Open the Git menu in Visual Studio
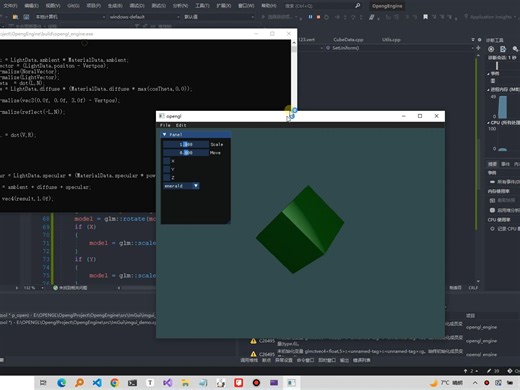Screen dimensions: 520x390 (73, 6)
